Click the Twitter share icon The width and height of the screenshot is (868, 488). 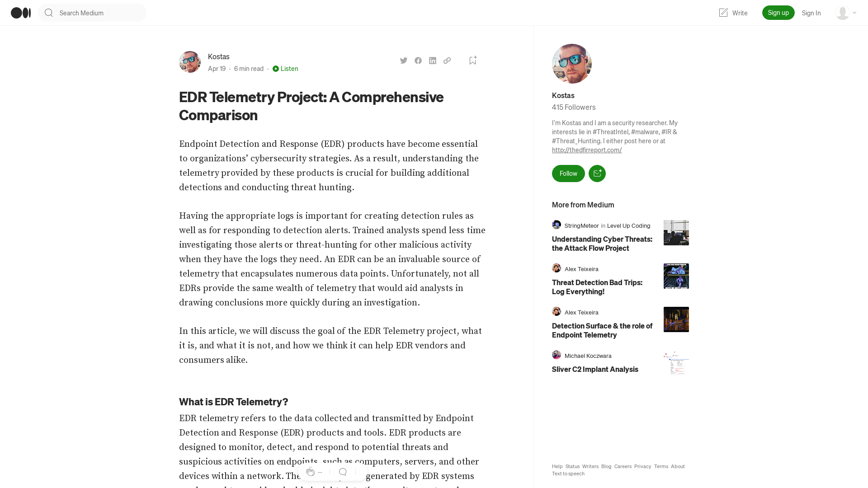point(404,60)
